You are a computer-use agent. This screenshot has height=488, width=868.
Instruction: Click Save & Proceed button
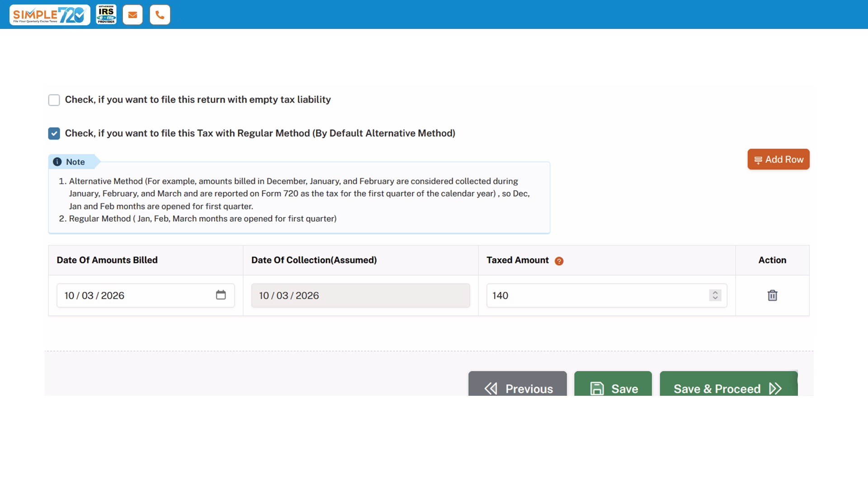[x=729, y=384]
